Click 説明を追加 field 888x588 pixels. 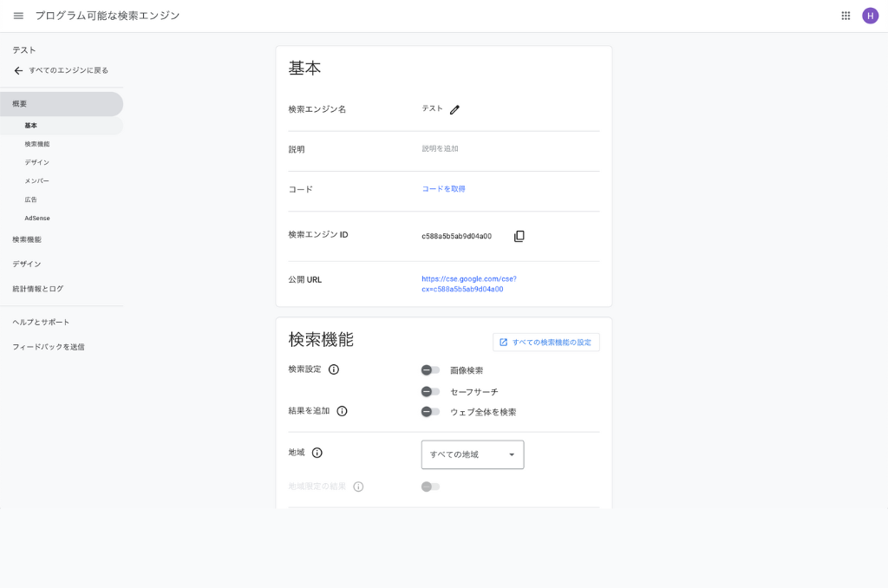[440, 149]
